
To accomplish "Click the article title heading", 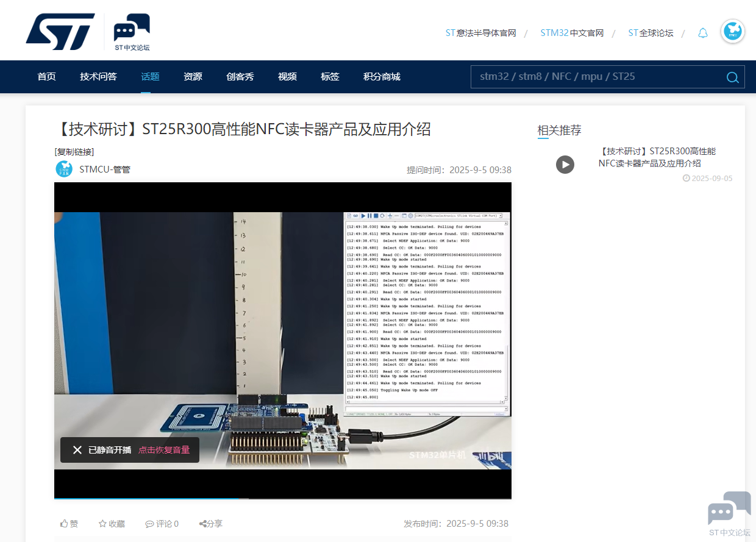I will [x=243, y=129].
